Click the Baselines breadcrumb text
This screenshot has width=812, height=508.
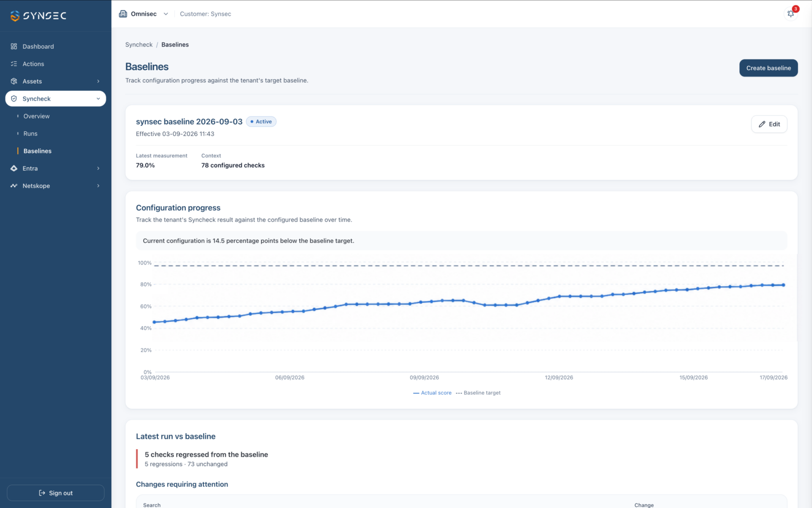(x=175, y=44)
